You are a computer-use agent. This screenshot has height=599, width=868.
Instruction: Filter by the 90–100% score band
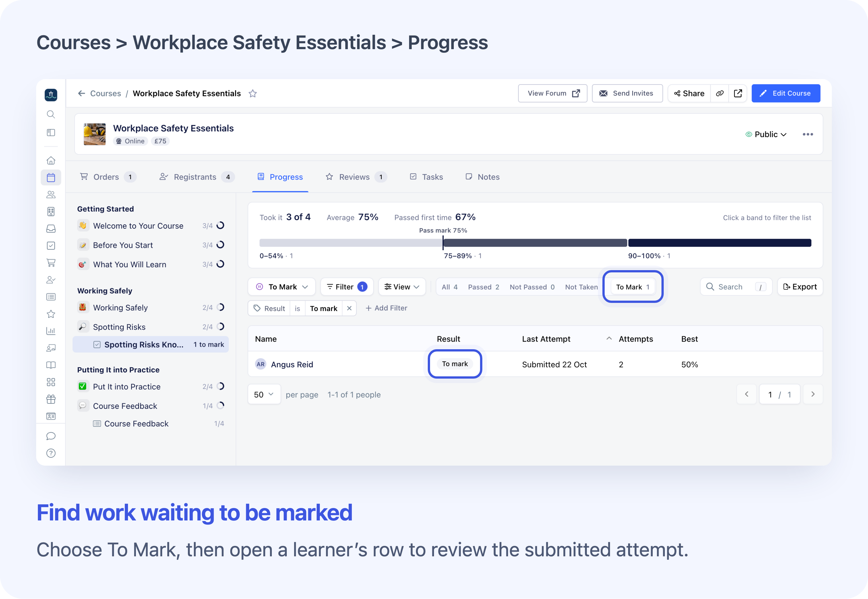[x=719, y=243]
